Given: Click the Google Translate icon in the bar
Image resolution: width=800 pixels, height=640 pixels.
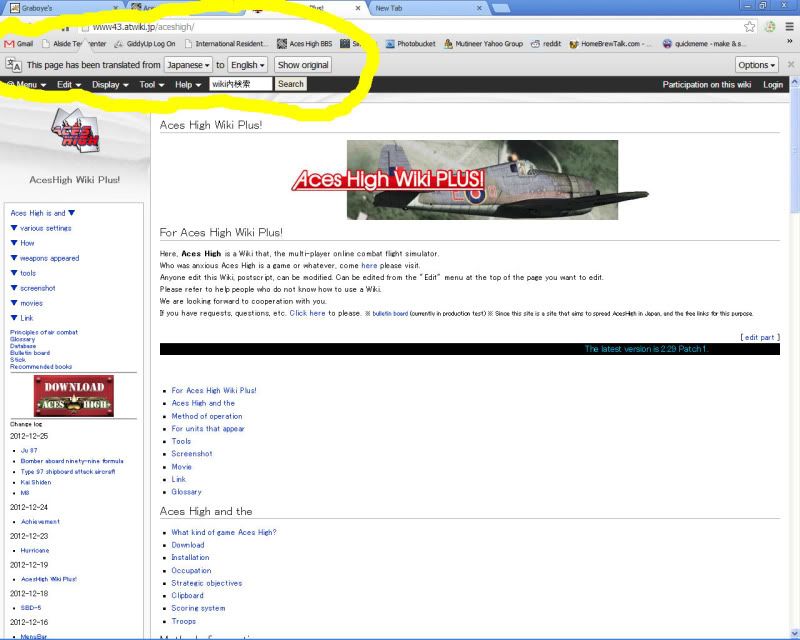Looking at the screenshot, I should [13, 65].
